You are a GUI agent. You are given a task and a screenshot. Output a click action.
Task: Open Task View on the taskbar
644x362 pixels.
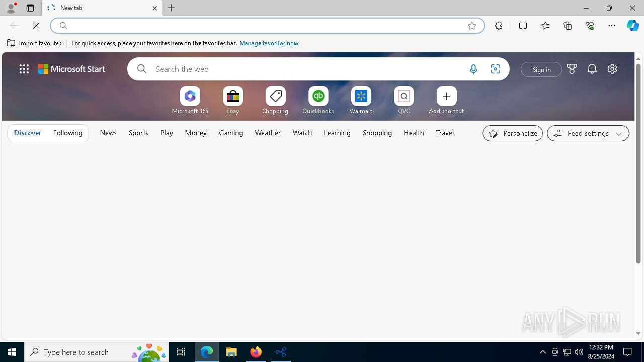pyautogui.click(x=181, y=352)
